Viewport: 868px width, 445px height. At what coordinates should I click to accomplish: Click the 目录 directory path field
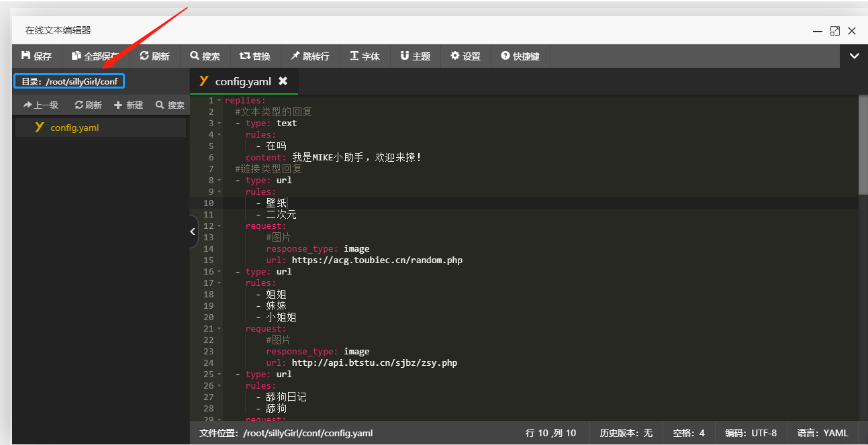tap(69, 81)
